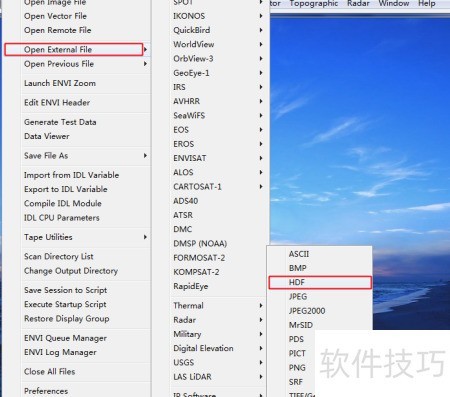450x397 pixels.
Task: Select JPEG2000 generic format
Action: pos(307,311)
